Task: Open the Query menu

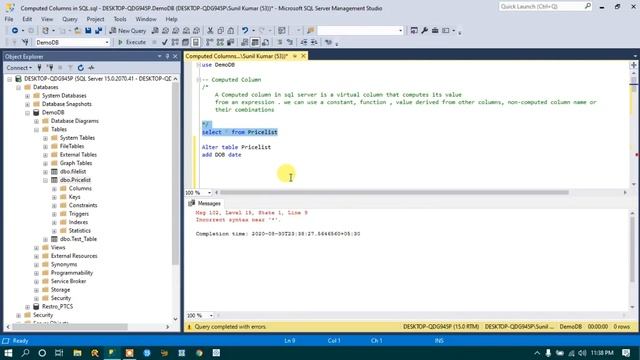Action: coord(70,19)
